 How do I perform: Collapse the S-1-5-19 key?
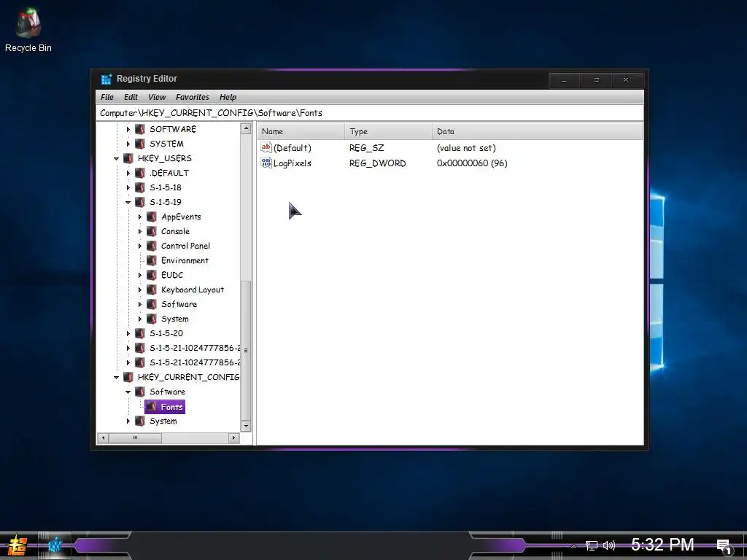click(x=128, y=203)
